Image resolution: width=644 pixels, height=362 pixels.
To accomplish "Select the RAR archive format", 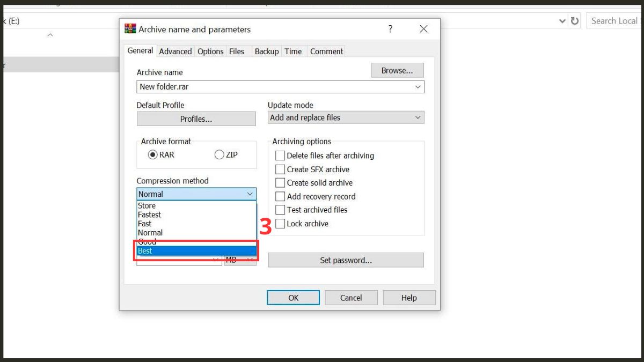I will [x=153, y=154].
